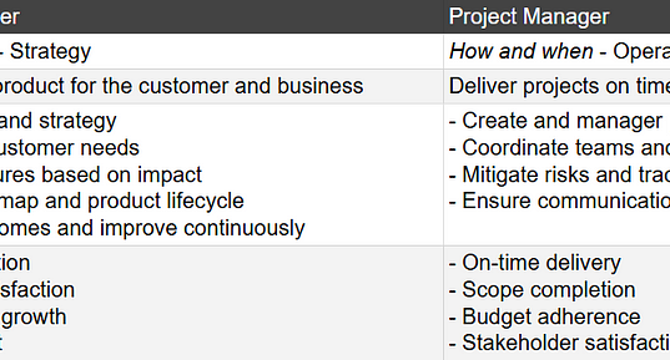
Task: Click the 'Mitigate risks' line
Action: click(559, 174)
